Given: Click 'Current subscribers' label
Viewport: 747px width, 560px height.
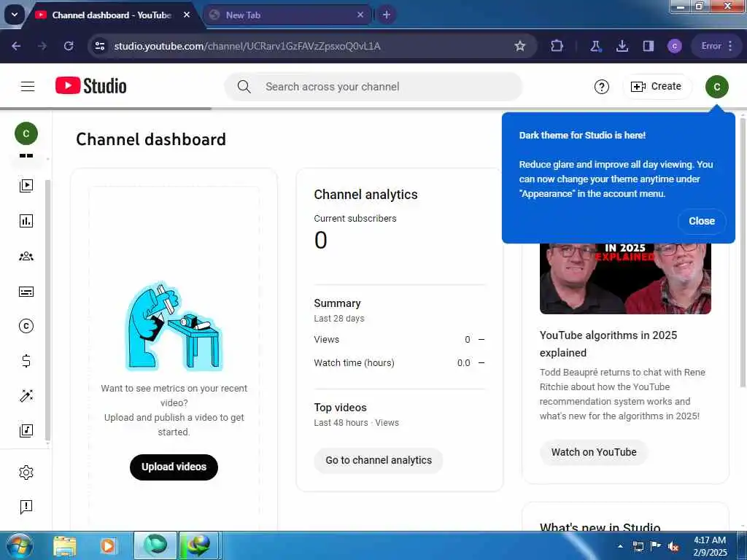Looking at the screenshot, I should click(x=355, y=219).
